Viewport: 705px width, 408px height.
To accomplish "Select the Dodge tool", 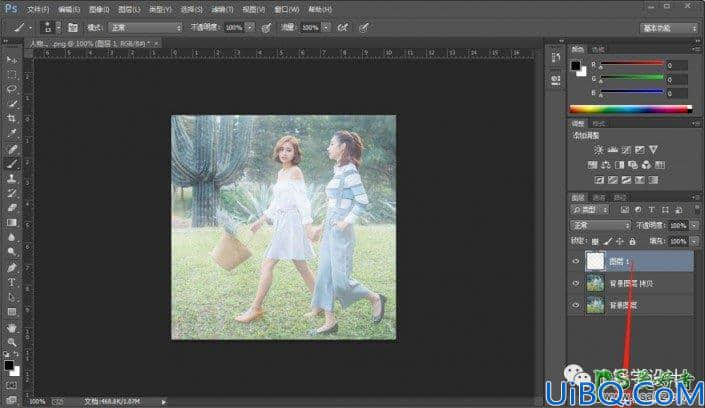I will [12, 253].
